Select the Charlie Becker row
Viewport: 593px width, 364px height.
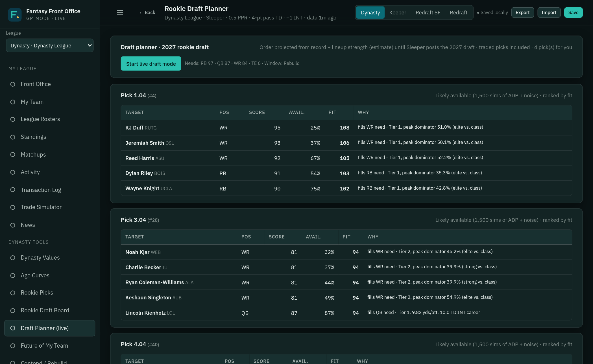coord(346,267)
